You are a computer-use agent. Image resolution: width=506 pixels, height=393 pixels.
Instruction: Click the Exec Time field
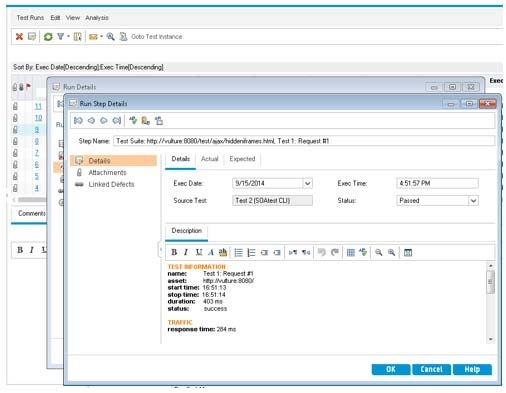pos(437,183)
